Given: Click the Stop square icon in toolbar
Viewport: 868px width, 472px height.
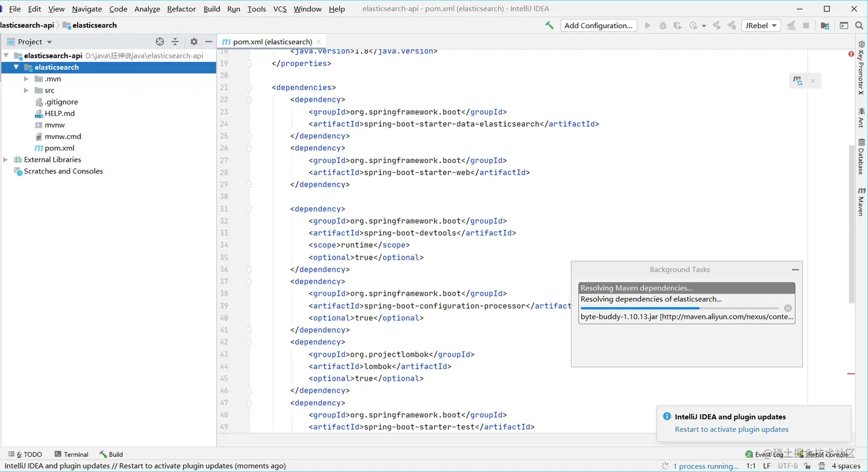Looking at the screenshot, I should pyautogui.click(x=806, y=25).
